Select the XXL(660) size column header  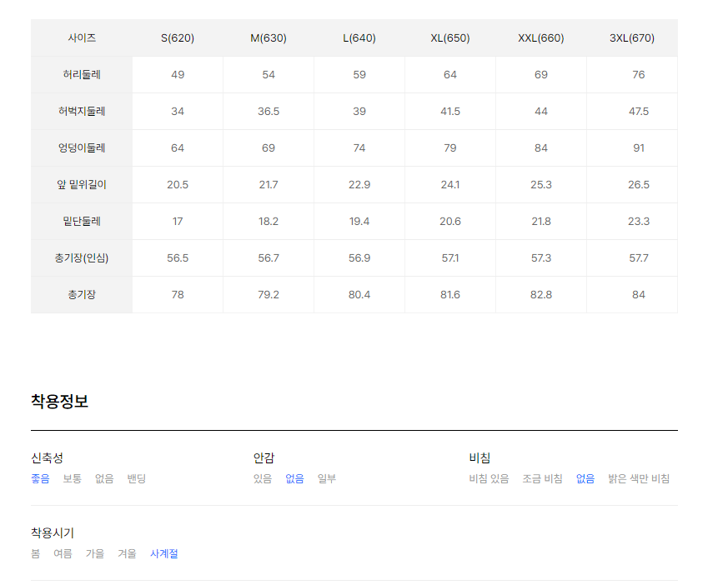[x=541, y=38]
